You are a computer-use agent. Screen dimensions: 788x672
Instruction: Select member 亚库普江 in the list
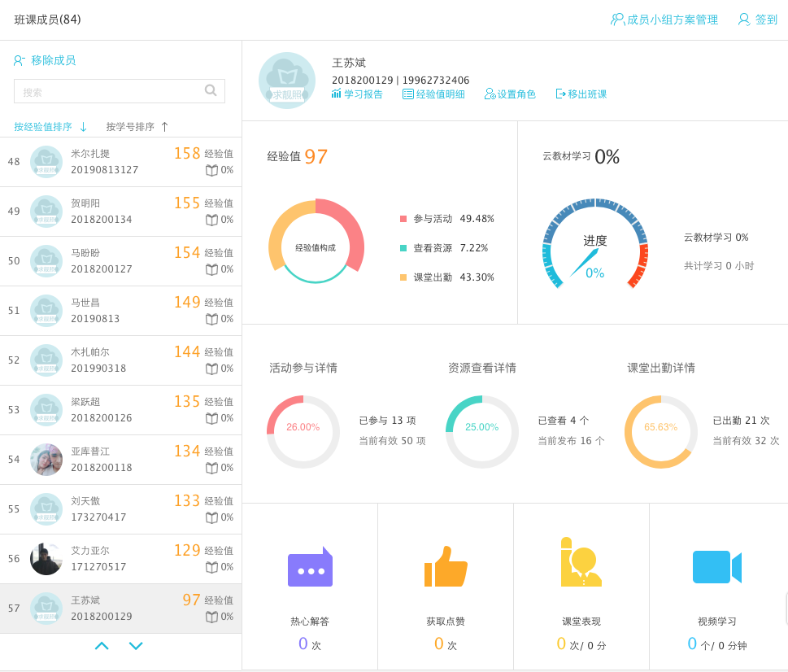tap(120, 460)
